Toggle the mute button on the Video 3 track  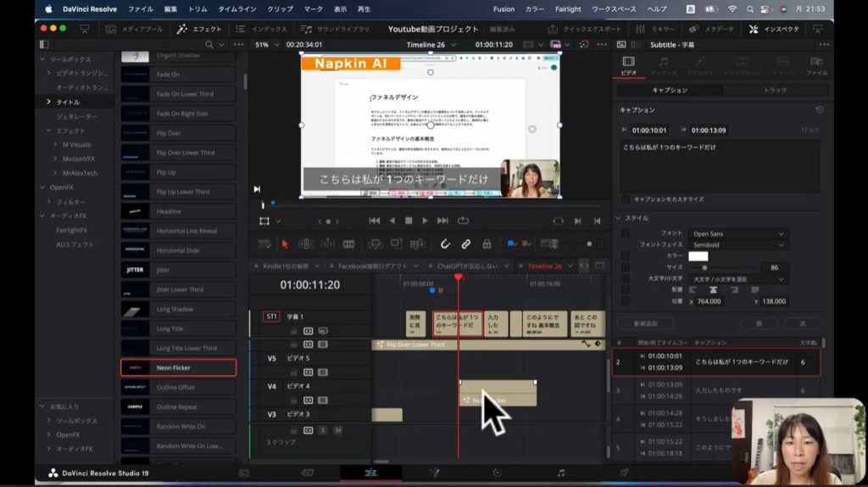coord(337,430)
